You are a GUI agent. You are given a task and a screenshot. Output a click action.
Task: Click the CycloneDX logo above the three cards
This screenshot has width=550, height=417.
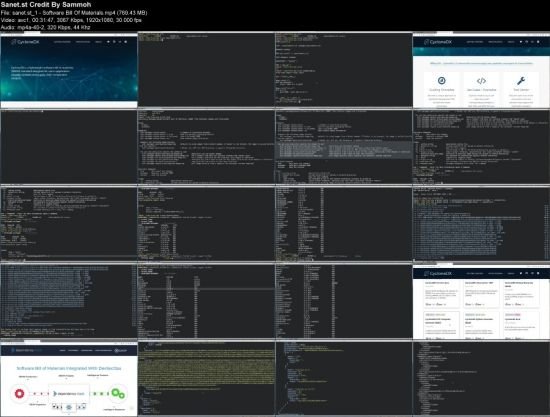[438, 42]
